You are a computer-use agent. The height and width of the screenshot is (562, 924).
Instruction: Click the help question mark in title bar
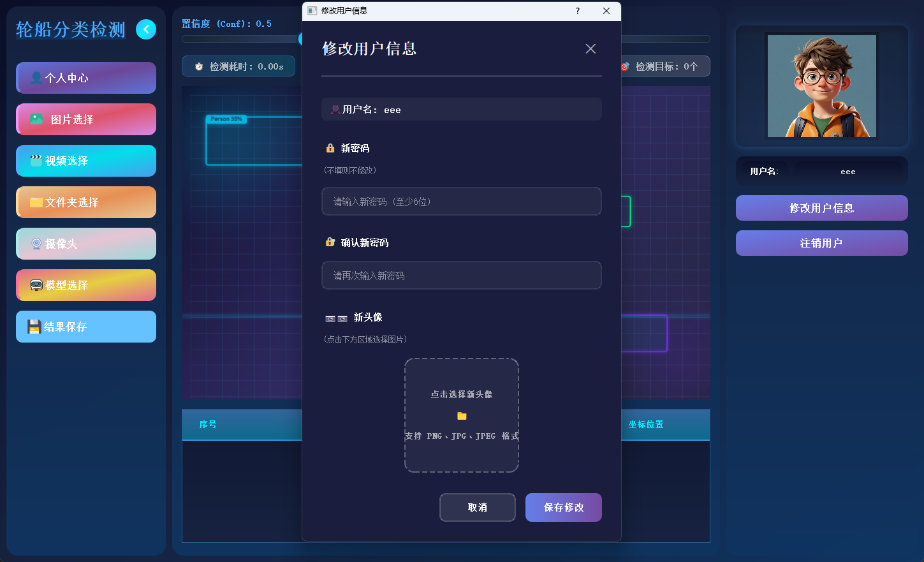tap(578, 11)
